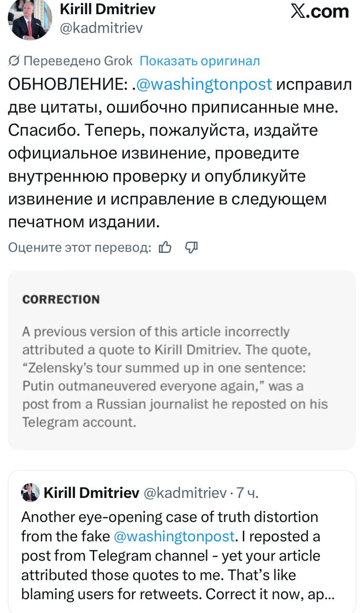The height and width of the screenshot is (613, 364).
Task: Click the X.com logo
Action: [320, 11]
